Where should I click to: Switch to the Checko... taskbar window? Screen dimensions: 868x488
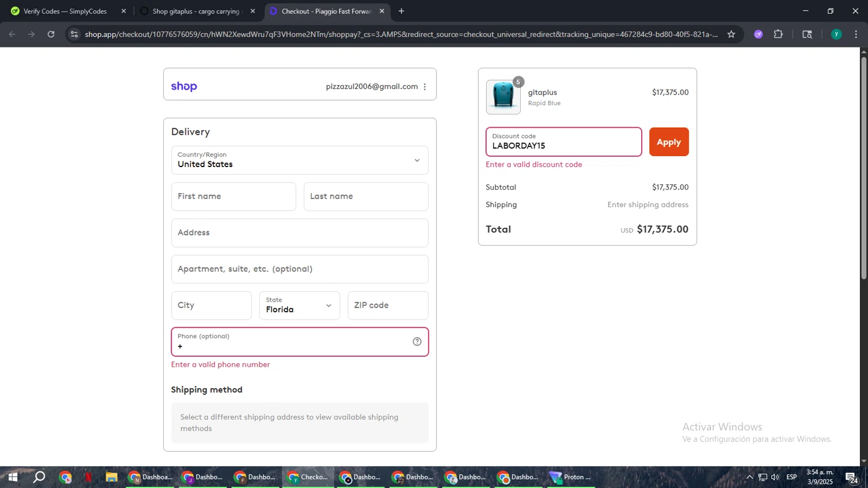308,477
